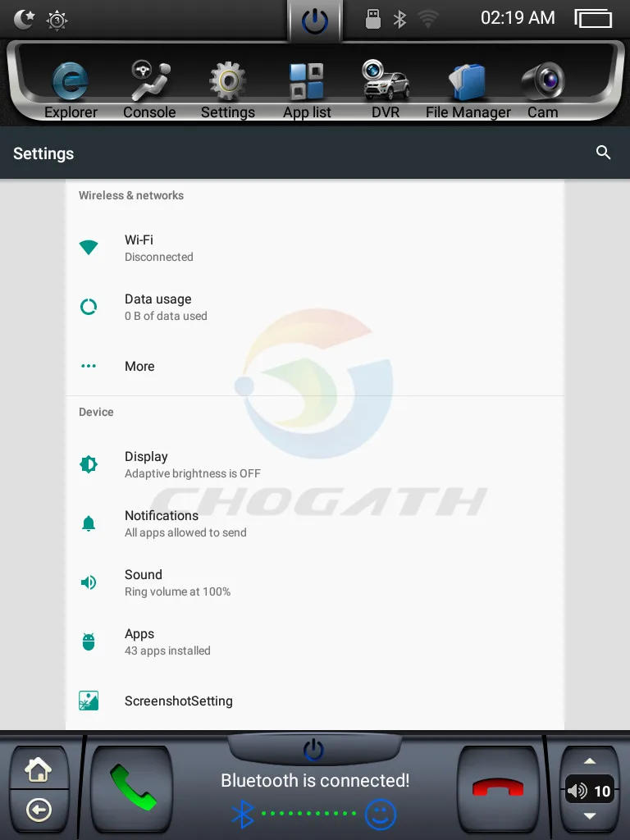Open Sound settings
This screenshot has height=840, width=630.
(315, 582)
